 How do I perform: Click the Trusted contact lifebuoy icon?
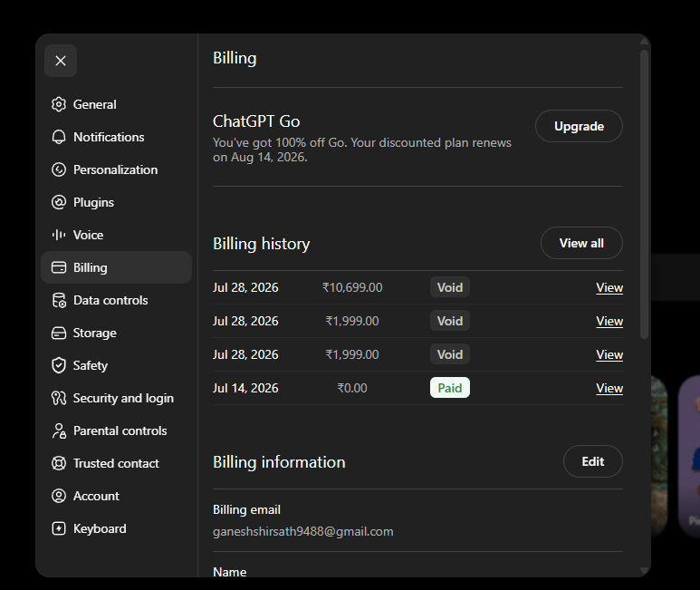tap(59, 463)
